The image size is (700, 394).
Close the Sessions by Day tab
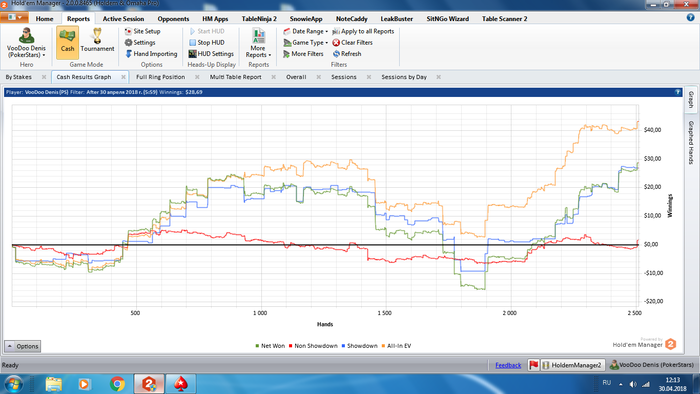(x=438, y=77)
